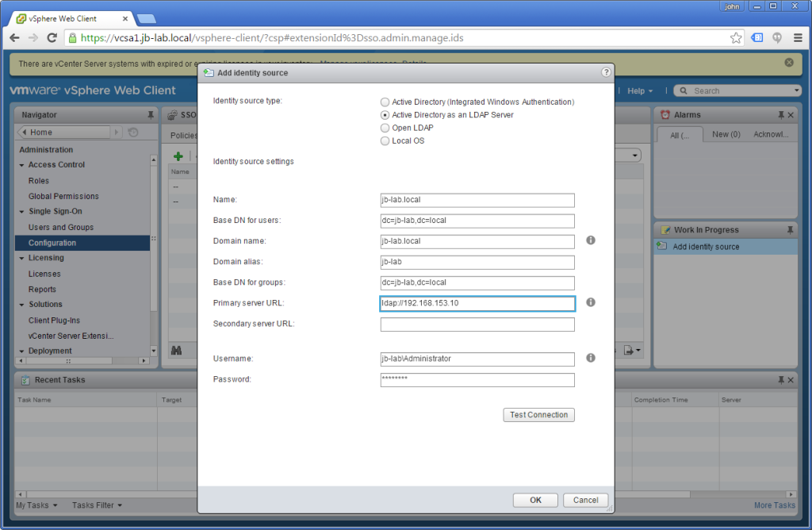Click the Navigator vertical scrollbar down arrow
The width and height of the screenshot is (812, 530).
(154, 351)
